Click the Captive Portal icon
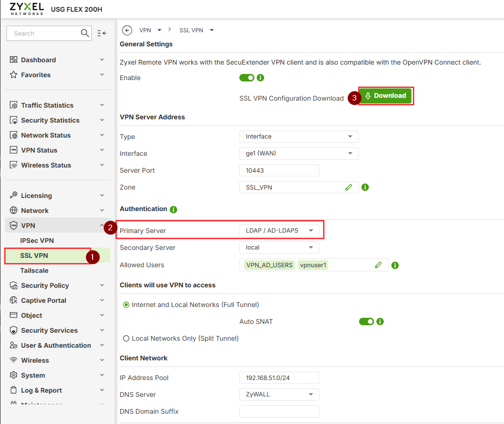The image size is (504, 424). click(x=14, y=300)
